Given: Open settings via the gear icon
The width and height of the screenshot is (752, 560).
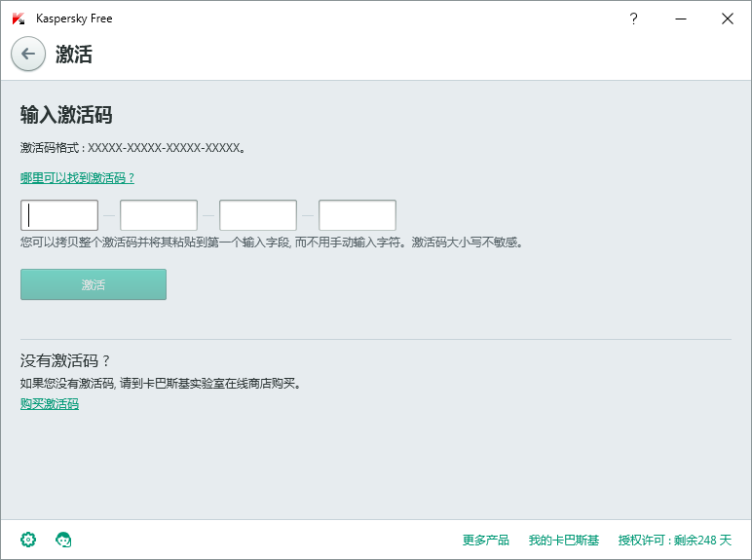Looking at the screenshot, I should coord(28,540).
